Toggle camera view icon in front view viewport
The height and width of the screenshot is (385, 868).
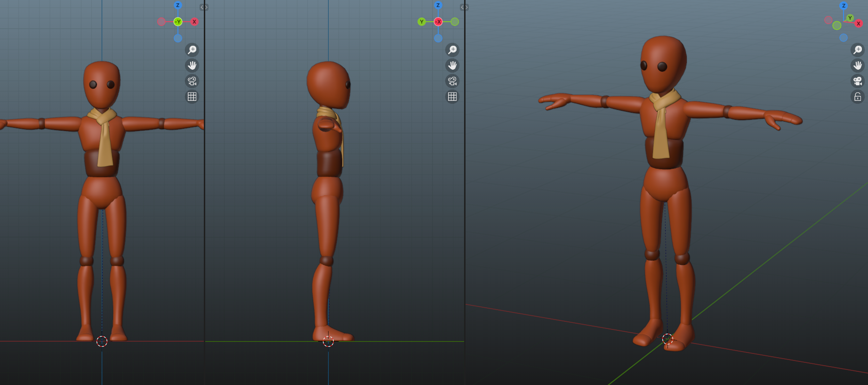click(192, 81)
